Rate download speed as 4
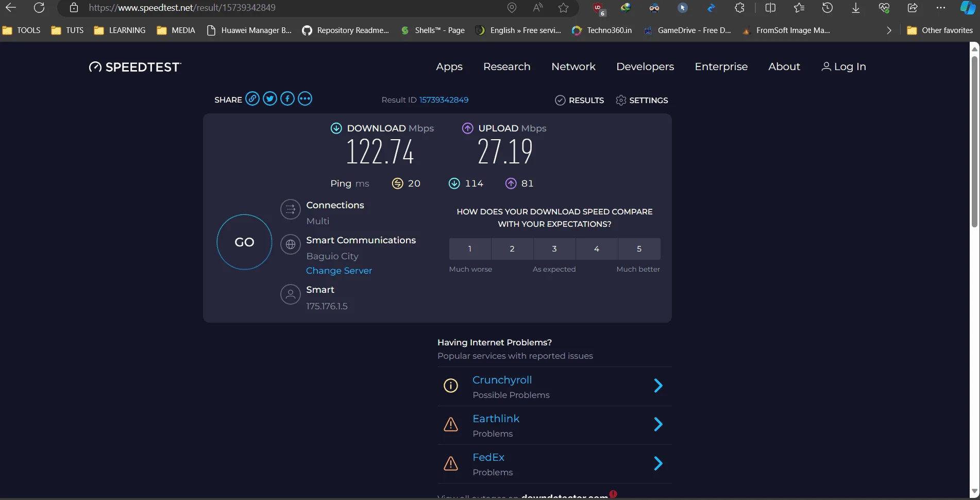 (x=597, y=249)
